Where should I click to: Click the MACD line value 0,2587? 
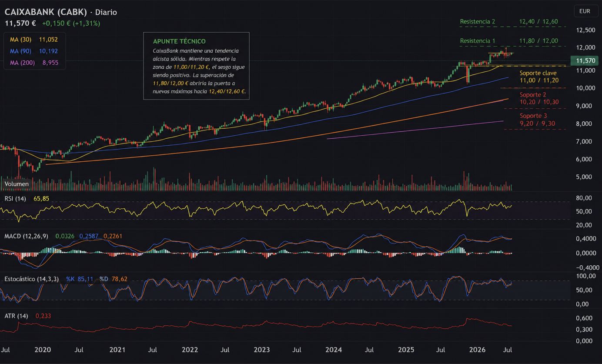click(x=89, y=236)
